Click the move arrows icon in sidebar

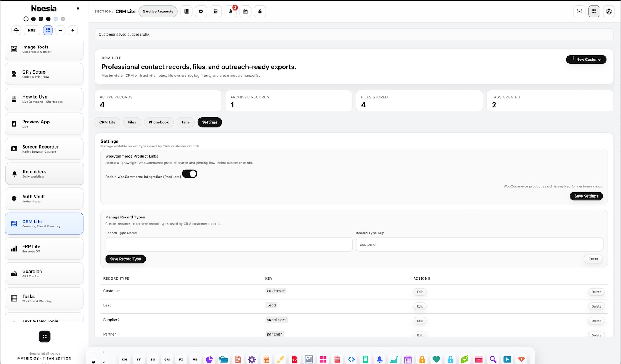point(16,30)
